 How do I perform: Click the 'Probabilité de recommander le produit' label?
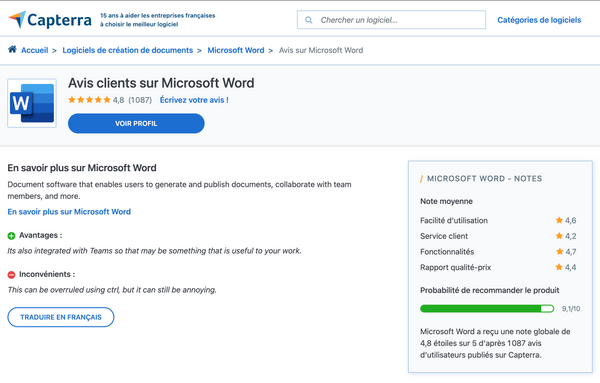point(489,290)
